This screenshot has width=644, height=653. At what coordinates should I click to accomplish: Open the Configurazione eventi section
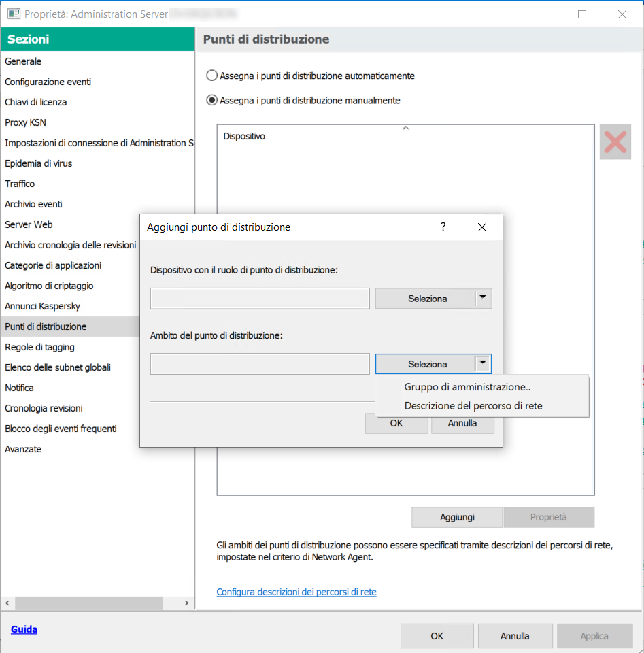point(97,82)
